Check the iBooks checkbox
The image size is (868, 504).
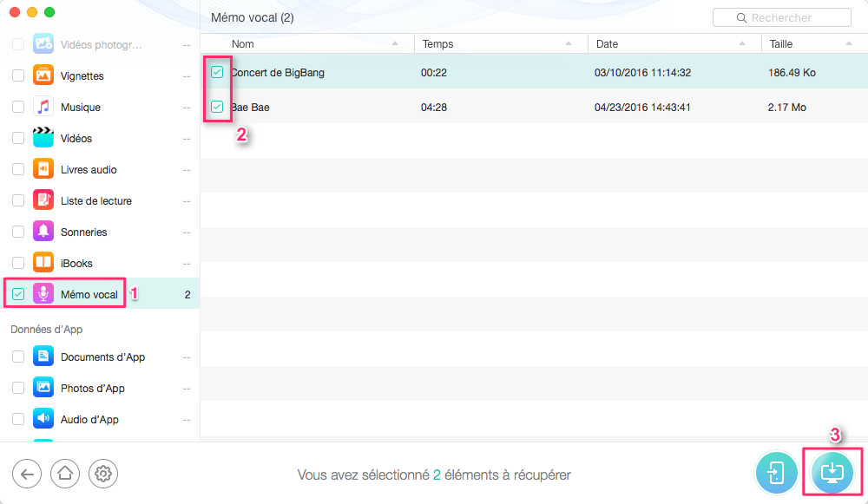coord(18,263)
